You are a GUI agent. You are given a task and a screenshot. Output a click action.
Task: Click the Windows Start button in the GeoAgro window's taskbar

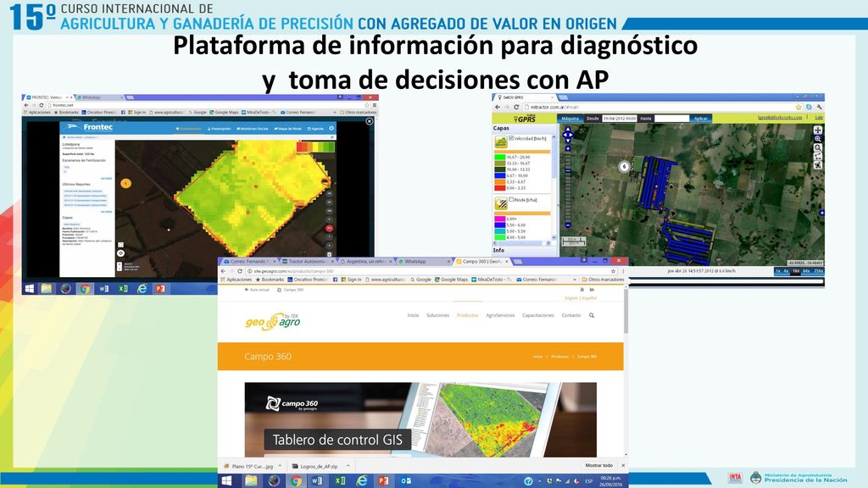226,481
